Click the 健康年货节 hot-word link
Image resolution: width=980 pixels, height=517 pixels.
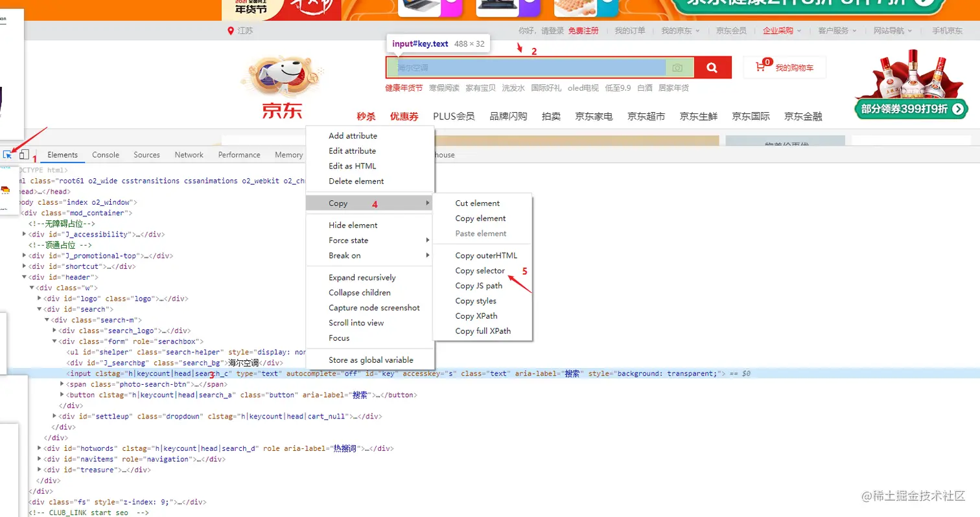click(x=404, y=88)
